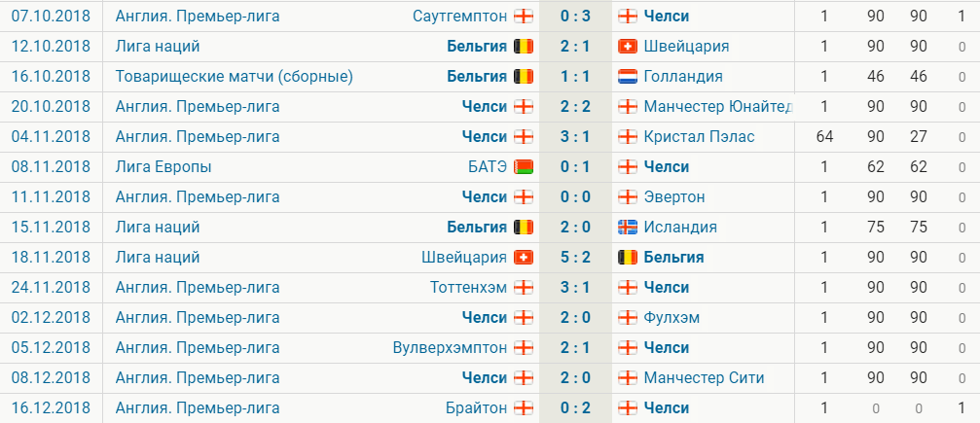Open Саутгемптон vs Челси score 0 : 3
980x423 pixels.
pyautogui.click(x=575, y=16)
